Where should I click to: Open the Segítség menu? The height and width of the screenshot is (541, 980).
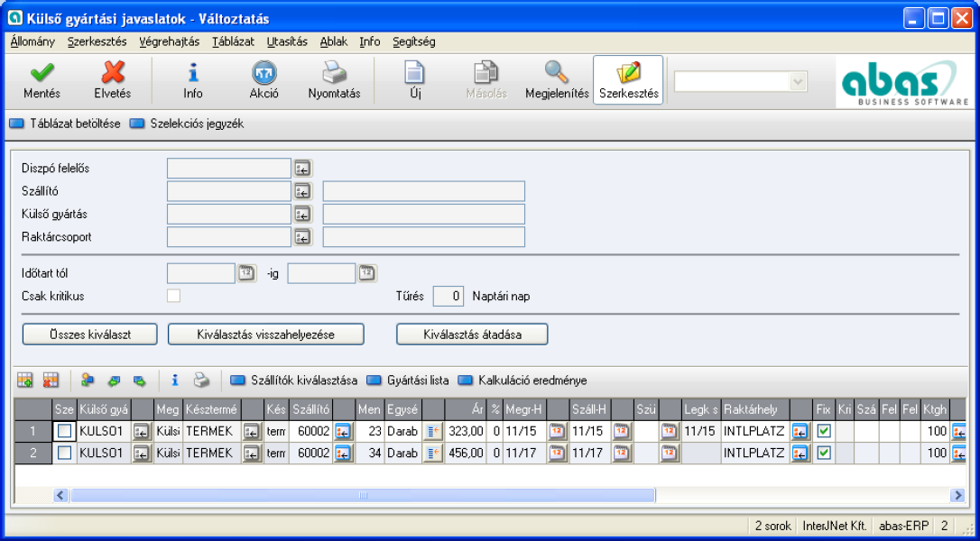(x=414, y=41)
